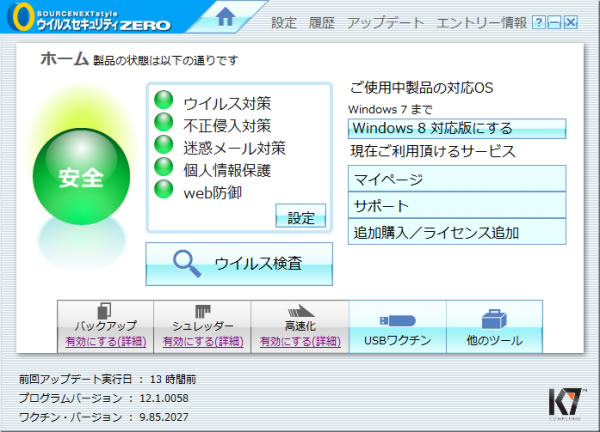Select the 迷惑メール対策 text
Image resolution: width=600 pixels, height=432 pixels.
click(235, 148)
